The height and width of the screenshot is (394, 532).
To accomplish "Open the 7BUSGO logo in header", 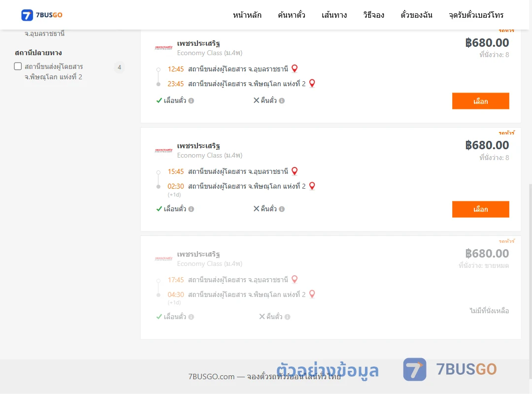I will click(x=42, y=15).
